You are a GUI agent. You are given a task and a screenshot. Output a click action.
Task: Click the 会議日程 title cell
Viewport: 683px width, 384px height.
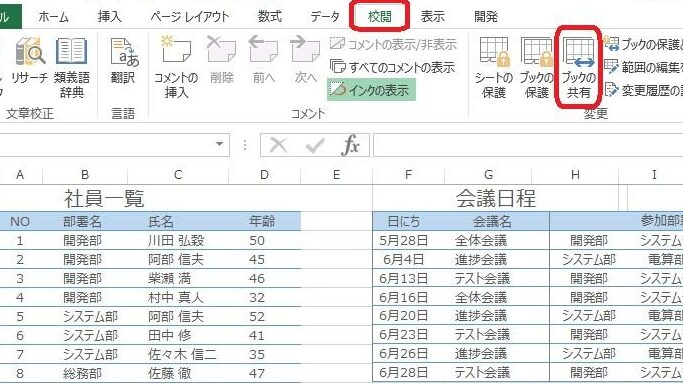coord(496,199)
